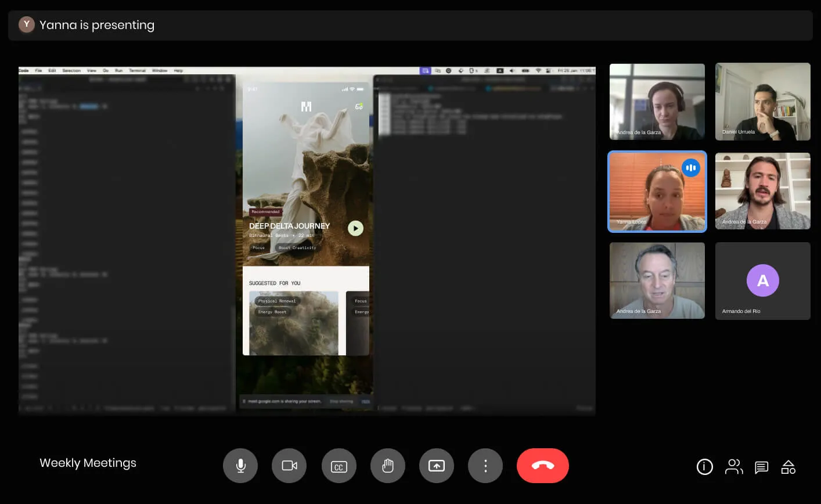Viewport: 821px width, 504px height.
Task: Click the blue speaking indicator on Yanna's tile
Action: pyautogui.click(x=691, y=168)
